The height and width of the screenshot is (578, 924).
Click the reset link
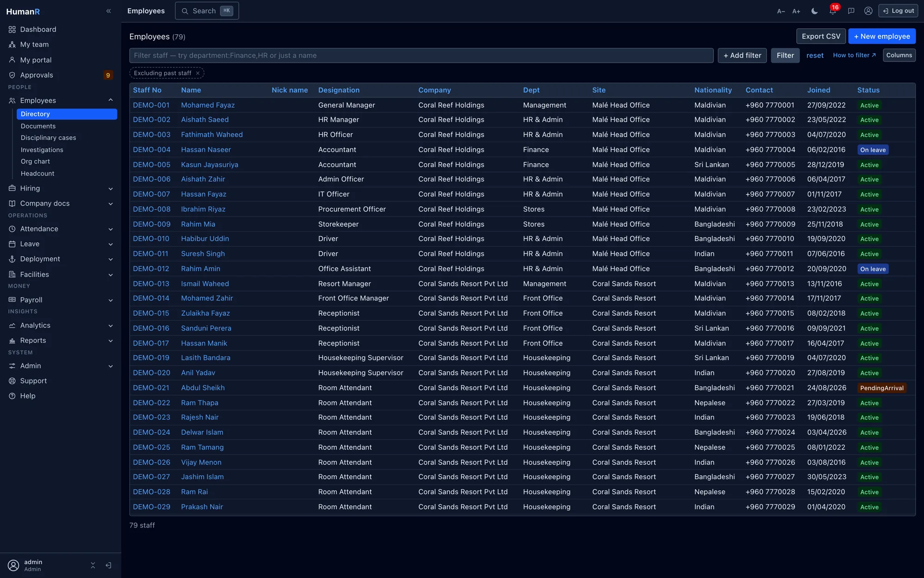point(815,55)
